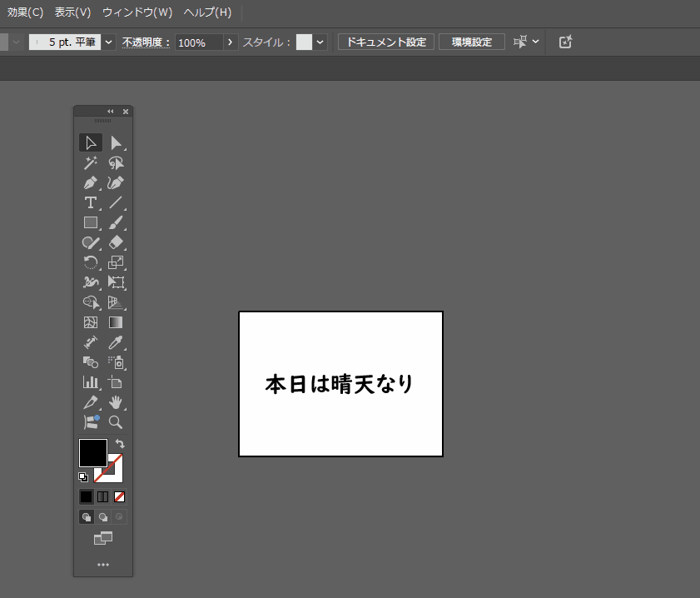Open the ヘルプ(H) menu
The image size is (700, 598).
pyautogui.click(x=207, y=12)
